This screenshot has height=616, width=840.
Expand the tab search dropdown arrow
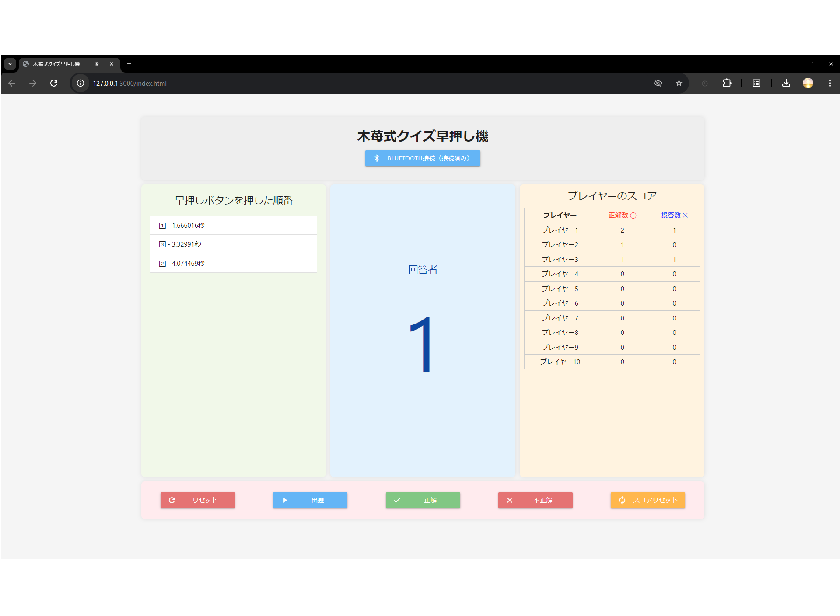(x=10, y=64)
